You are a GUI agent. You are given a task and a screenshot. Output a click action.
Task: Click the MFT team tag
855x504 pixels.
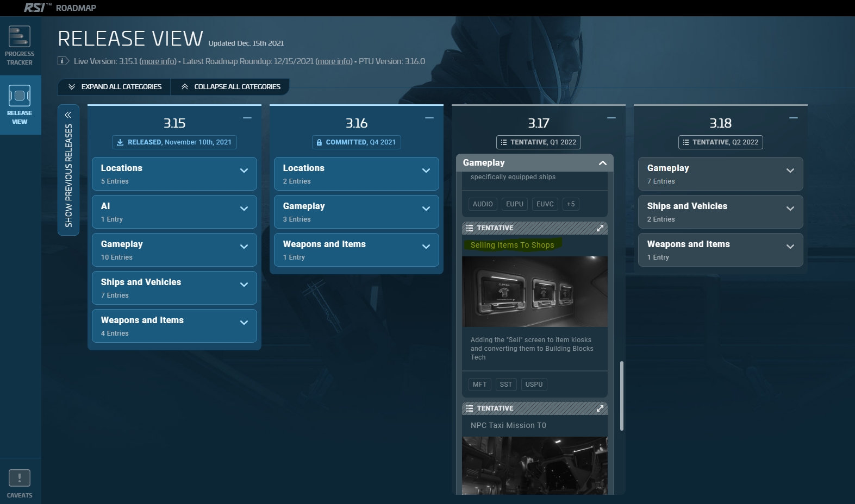click(x=479, y=385)
